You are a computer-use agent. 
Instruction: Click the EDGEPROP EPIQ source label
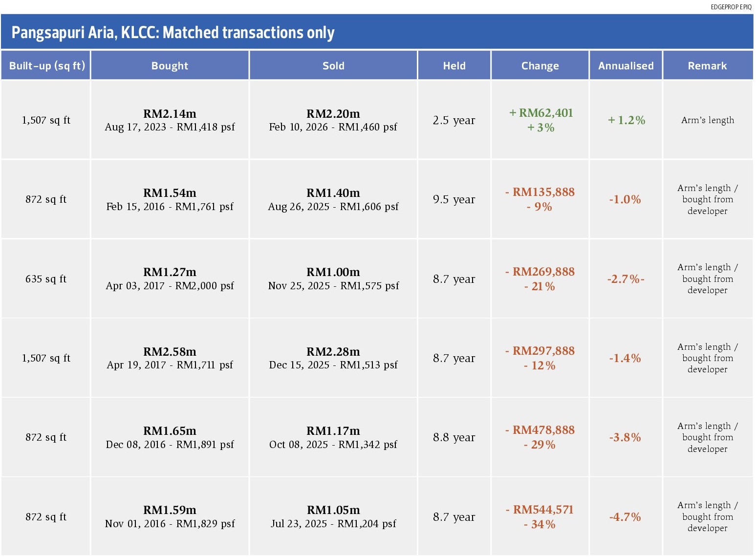731,7
